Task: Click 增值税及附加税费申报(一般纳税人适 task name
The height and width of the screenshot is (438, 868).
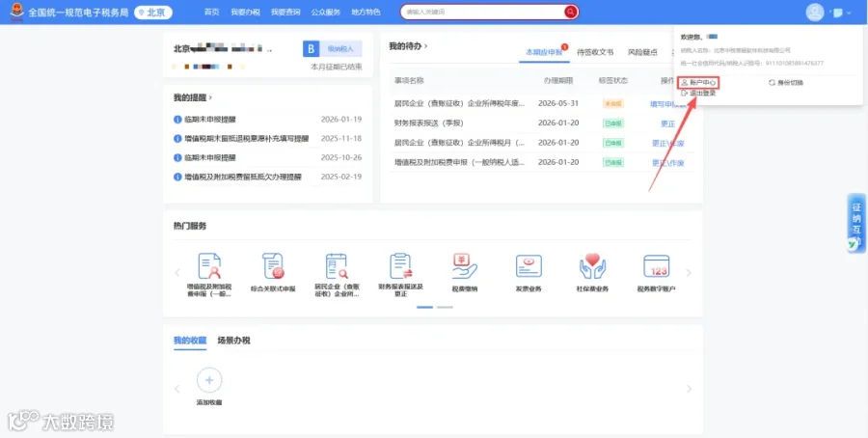Action: coord(459,162)
